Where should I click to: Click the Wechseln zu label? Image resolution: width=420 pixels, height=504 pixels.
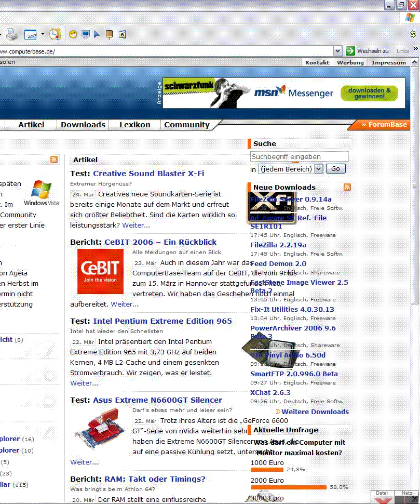pyautogui.click(x=373, y=51)
